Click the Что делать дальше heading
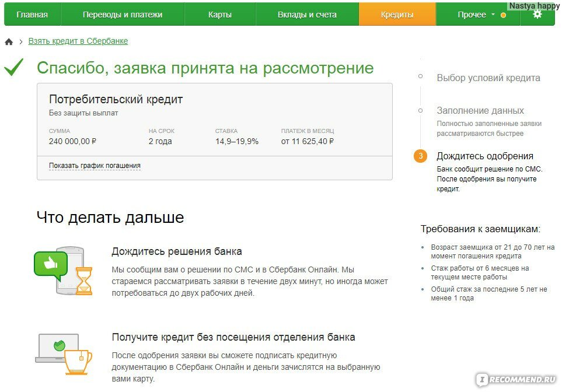Viewport: 562px width, 392px height. [x=110, y=217]
